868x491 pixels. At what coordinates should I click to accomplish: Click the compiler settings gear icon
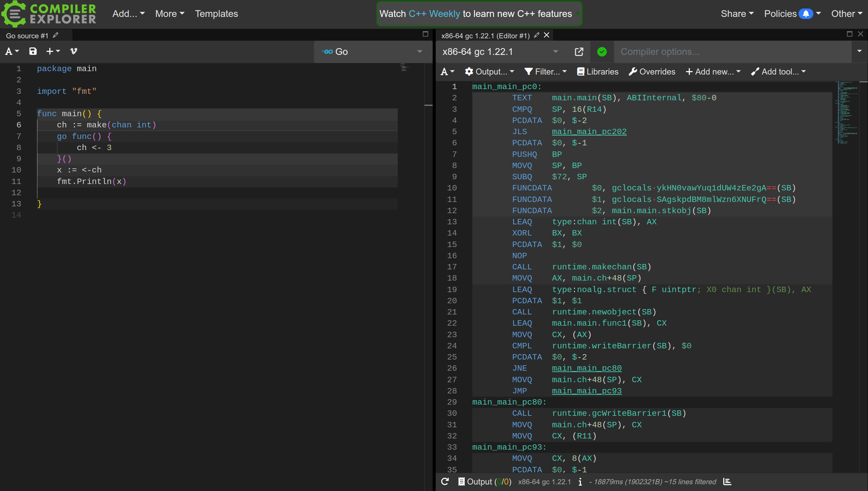tap(470, 71)
